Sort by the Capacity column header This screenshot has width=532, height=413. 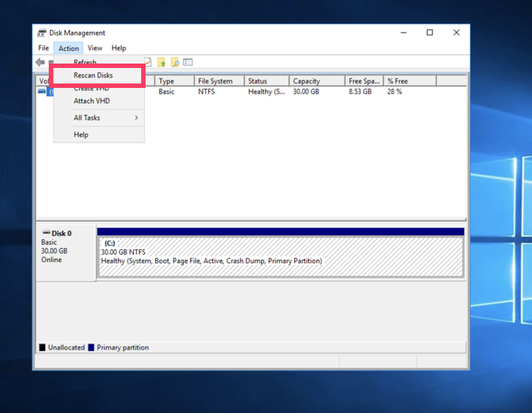(x=317, y=81)
